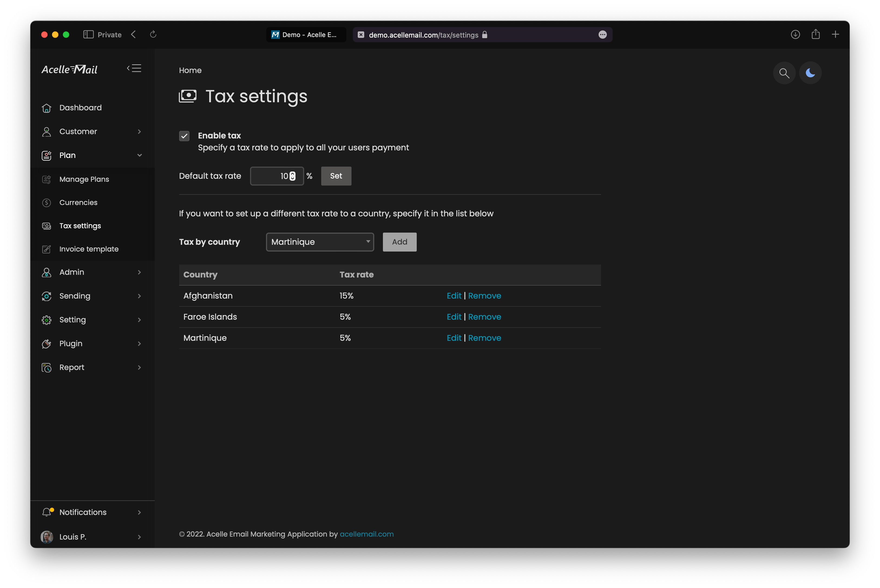Open browser downloads icon

click(795, 35)
